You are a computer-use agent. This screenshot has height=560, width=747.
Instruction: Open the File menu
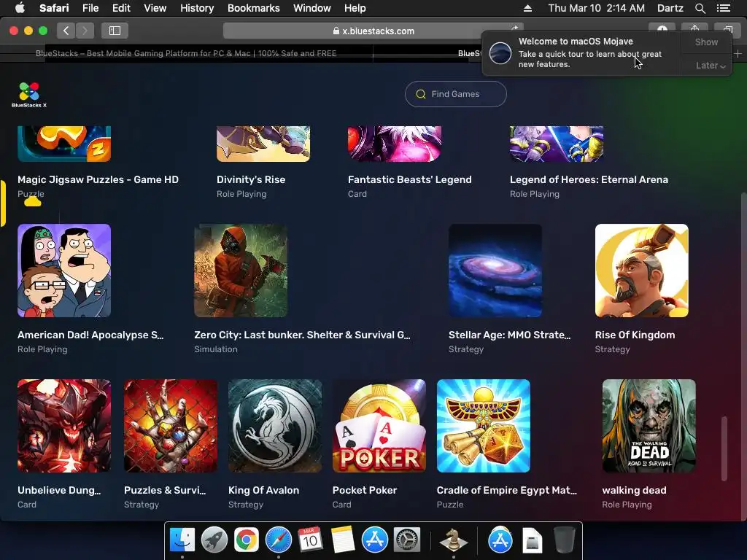pos(90,8)
